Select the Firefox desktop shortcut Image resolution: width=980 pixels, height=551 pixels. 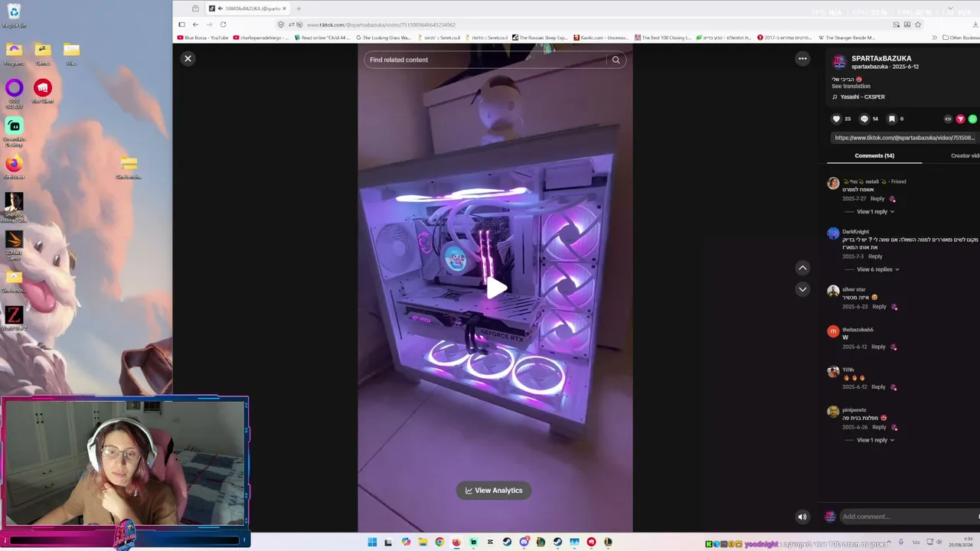14,168
